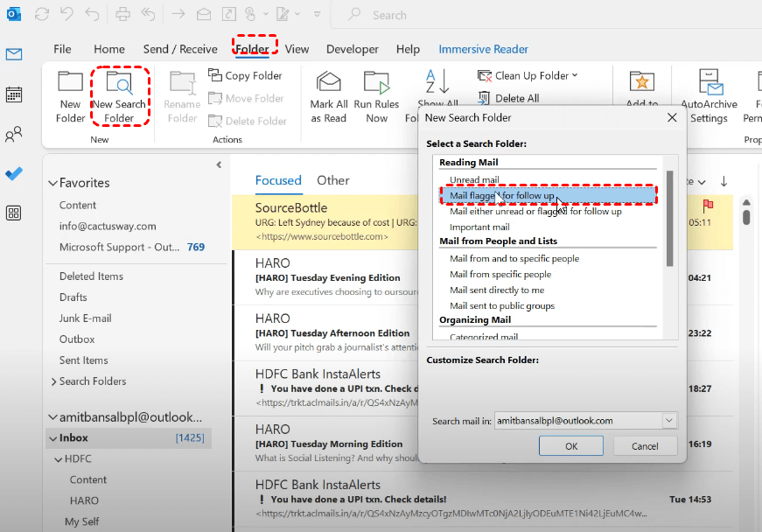762x532 pixels.
Task: Expand the Search Folders tree item
Action: [x=53, y=381]
